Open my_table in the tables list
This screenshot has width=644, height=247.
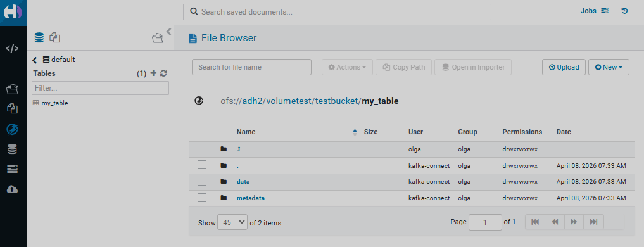tap(54, 103)
